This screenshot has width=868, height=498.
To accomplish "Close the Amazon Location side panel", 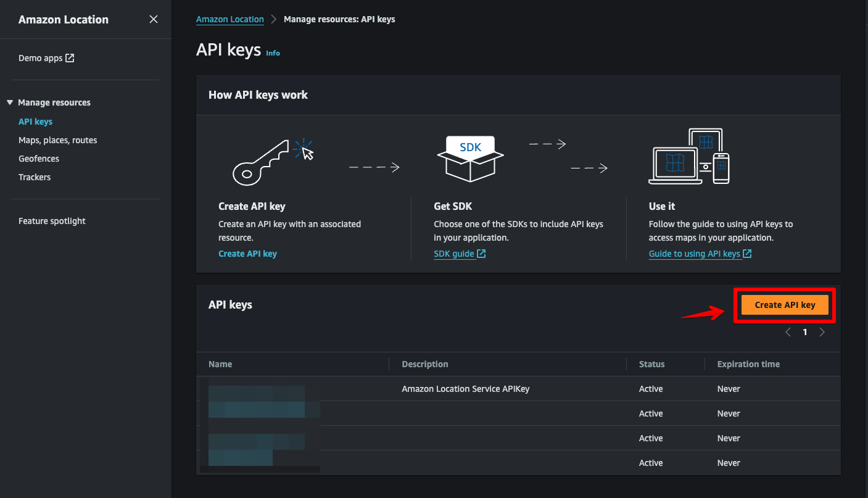I will pos(154,19).
